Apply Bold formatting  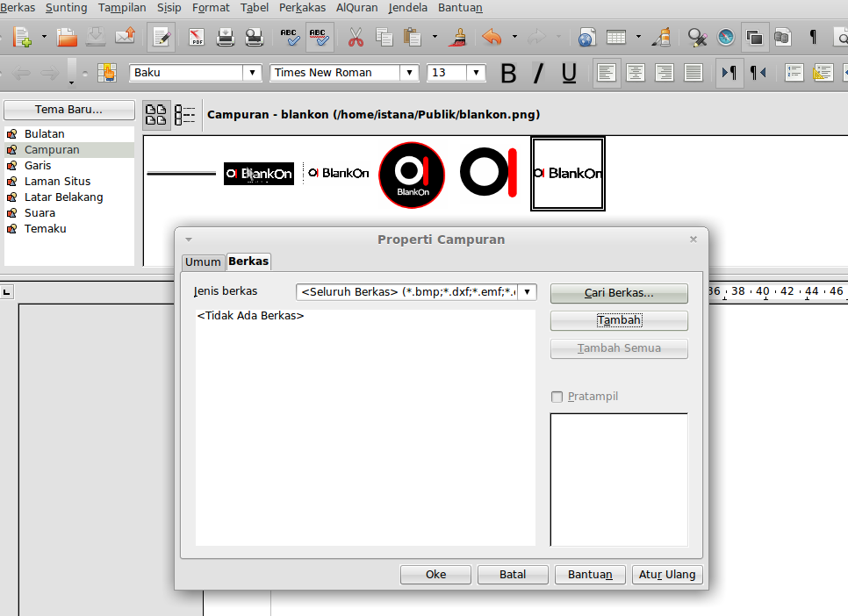(x=508, y=73)
